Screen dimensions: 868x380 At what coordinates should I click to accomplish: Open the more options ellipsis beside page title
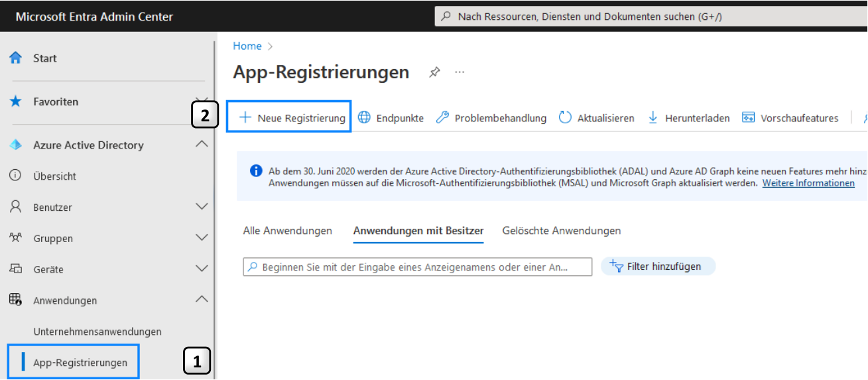460,72
